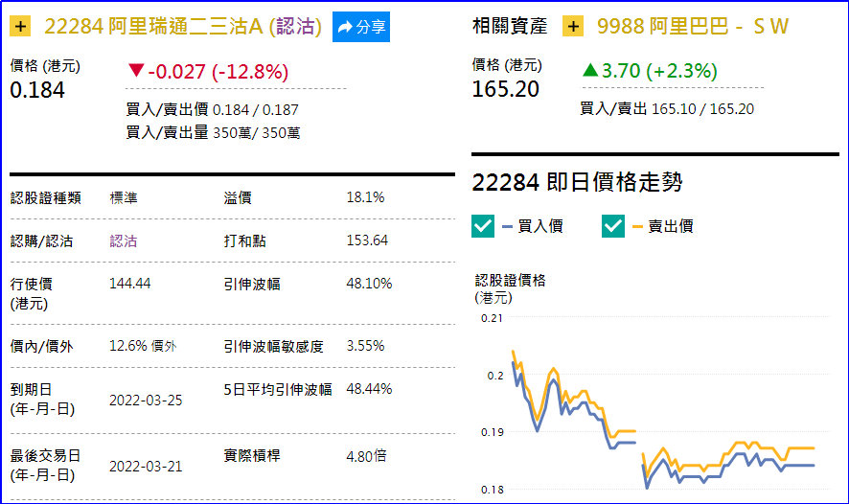
Task: Click the green up triangle for 9988
Action: click(590, 71)
